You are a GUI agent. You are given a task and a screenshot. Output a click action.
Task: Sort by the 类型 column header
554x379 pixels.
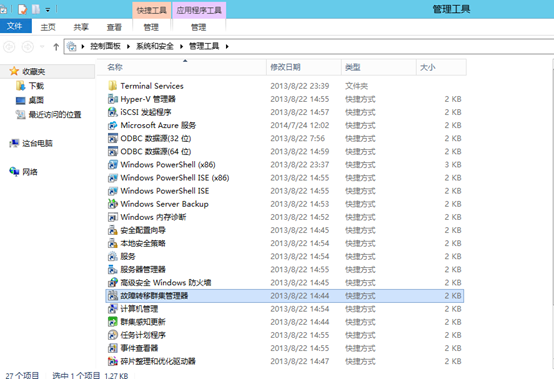click(x=378, y=67)
